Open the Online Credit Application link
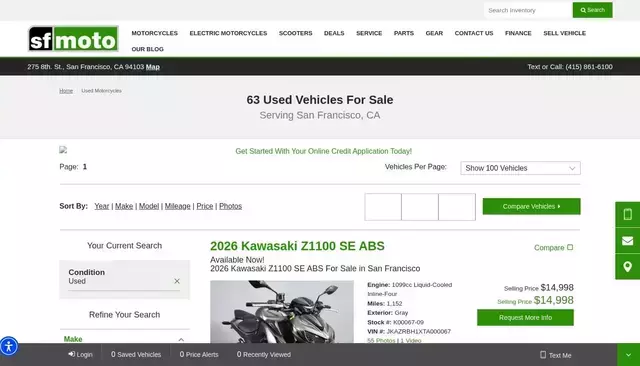 (323, 151)
